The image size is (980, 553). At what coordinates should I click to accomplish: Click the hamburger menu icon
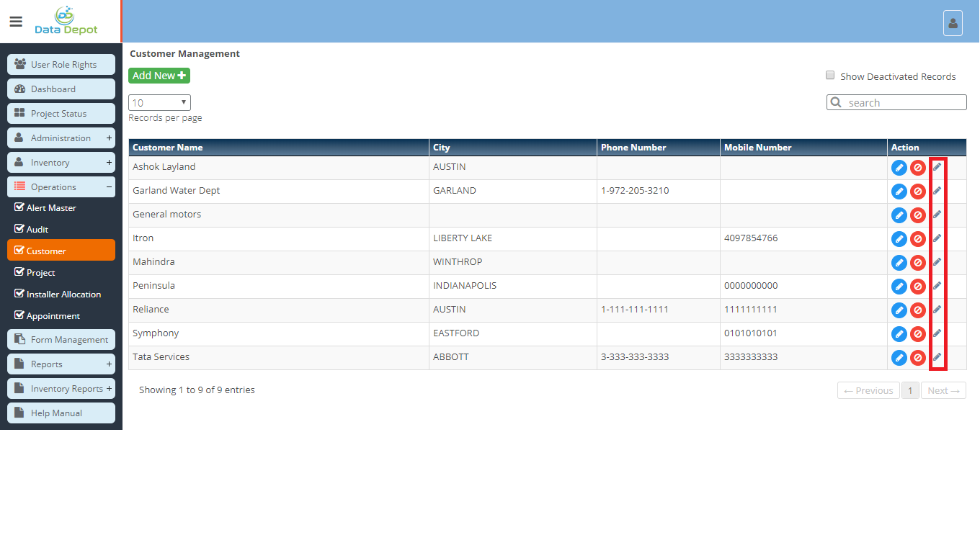coord(16,22)
